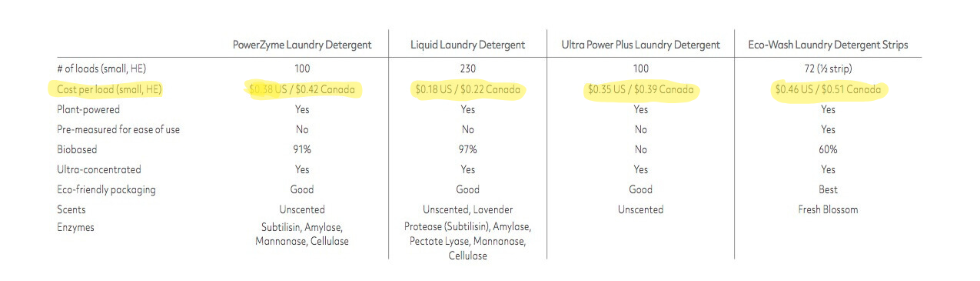980x281 pixels.
Task: Click the Liquid Laundry Detergent column header
Action: 468,45
